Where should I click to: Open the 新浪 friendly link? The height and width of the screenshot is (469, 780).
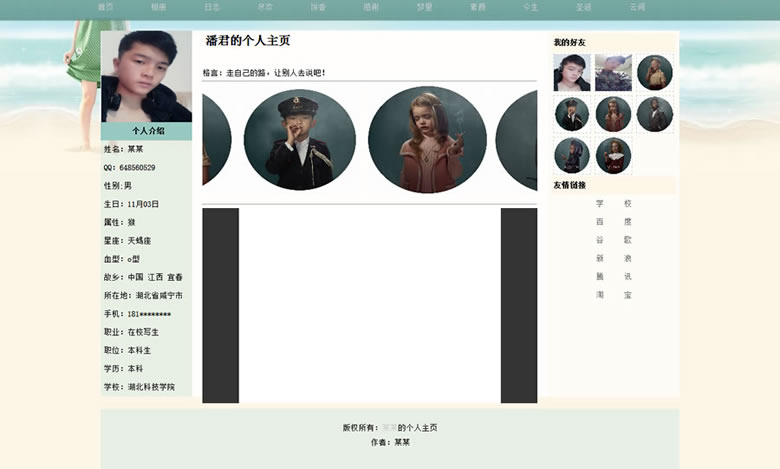pos(613,258)
